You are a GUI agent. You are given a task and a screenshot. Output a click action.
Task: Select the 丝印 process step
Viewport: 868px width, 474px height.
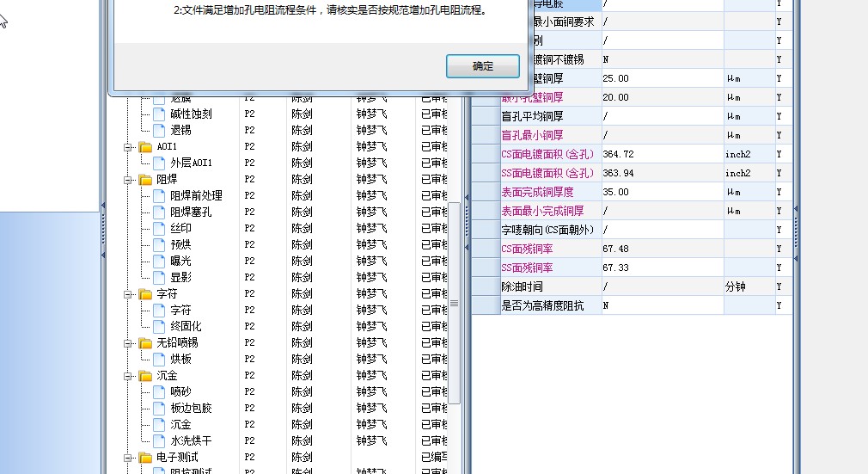(180, 229)
